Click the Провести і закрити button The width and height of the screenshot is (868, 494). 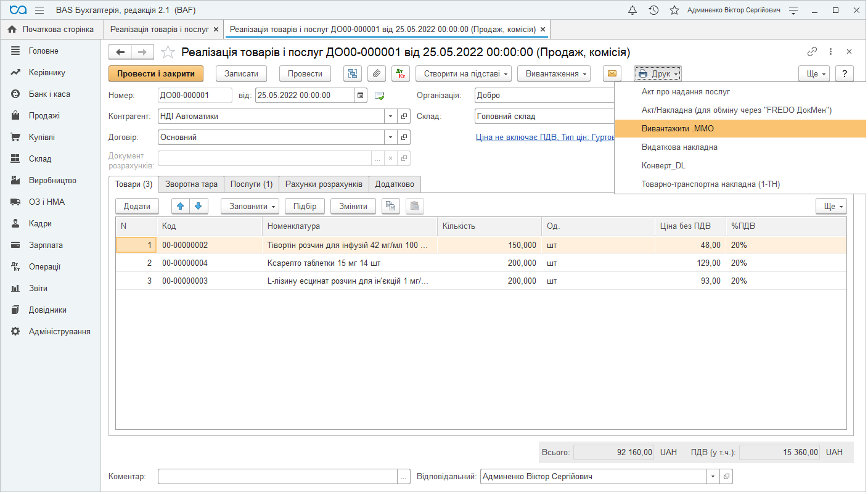155,73
